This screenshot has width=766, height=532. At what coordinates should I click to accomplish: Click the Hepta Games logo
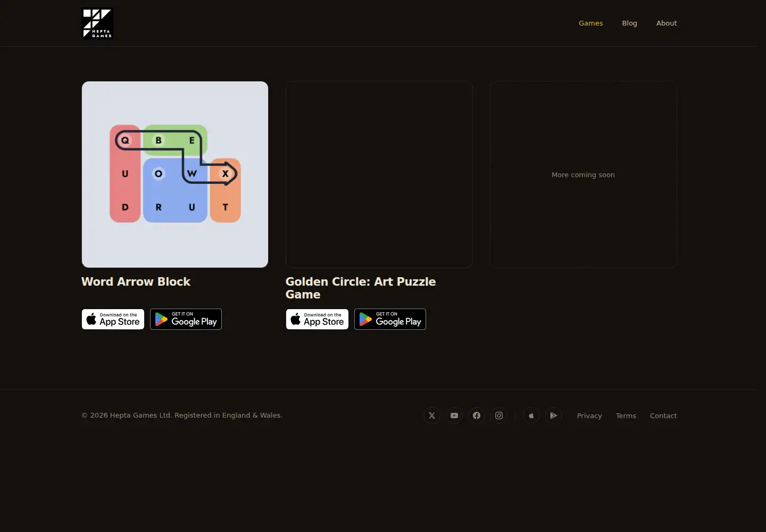coord(97,23)
